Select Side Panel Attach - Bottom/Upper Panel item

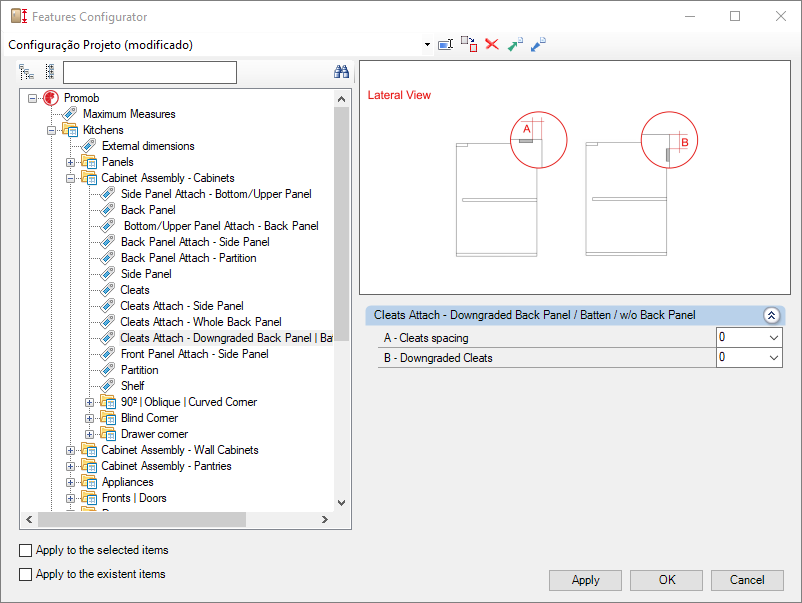216,194
